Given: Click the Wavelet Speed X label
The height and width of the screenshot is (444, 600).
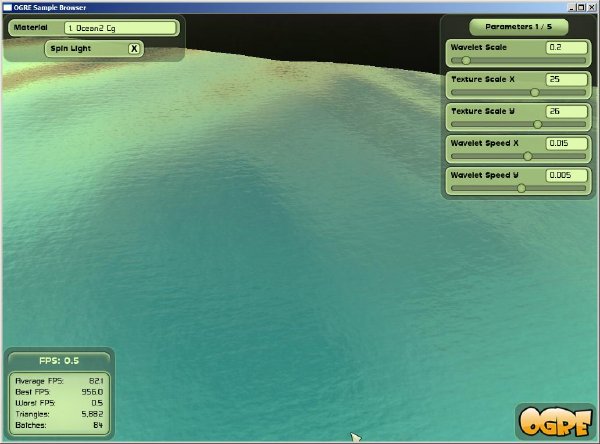Looking at the screenshot, I should 485,143.
